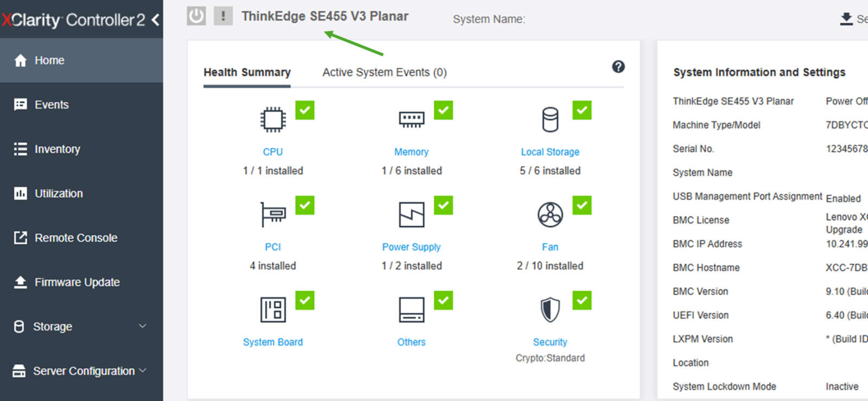Screen dimensions: 868x401
Task: Click the Events list icon in sidebar
Action: coord(20,105)
